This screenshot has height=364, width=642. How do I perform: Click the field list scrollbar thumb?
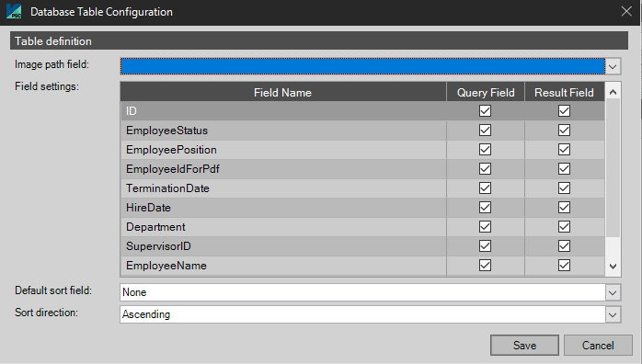(x=613, y=168)
